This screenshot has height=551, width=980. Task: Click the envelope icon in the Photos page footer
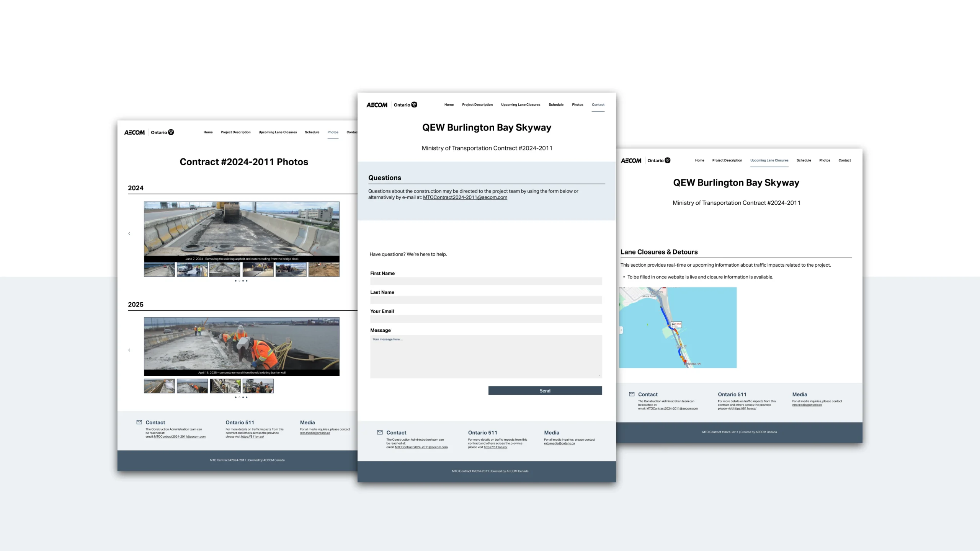139,422
